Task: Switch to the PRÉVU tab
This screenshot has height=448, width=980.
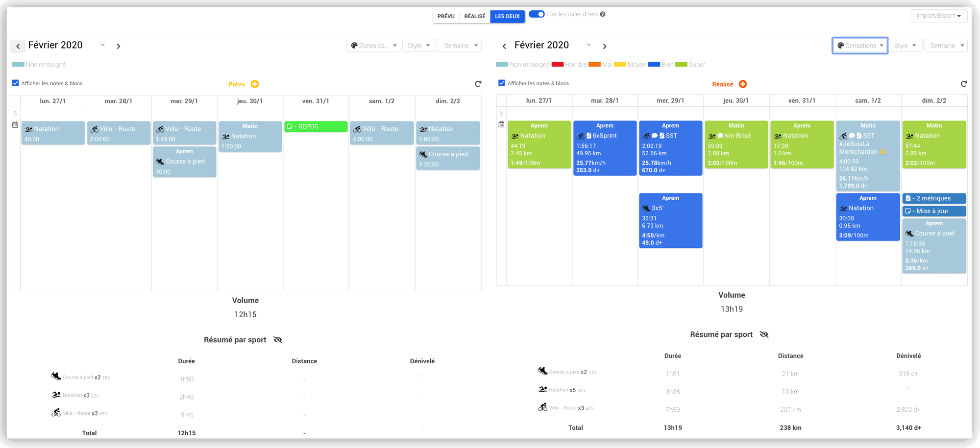Action: [x=446, y=16]
